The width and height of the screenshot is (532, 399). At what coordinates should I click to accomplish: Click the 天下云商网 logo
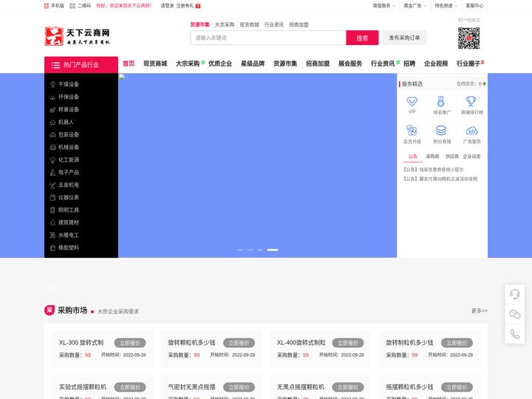[x=78, y=36]
